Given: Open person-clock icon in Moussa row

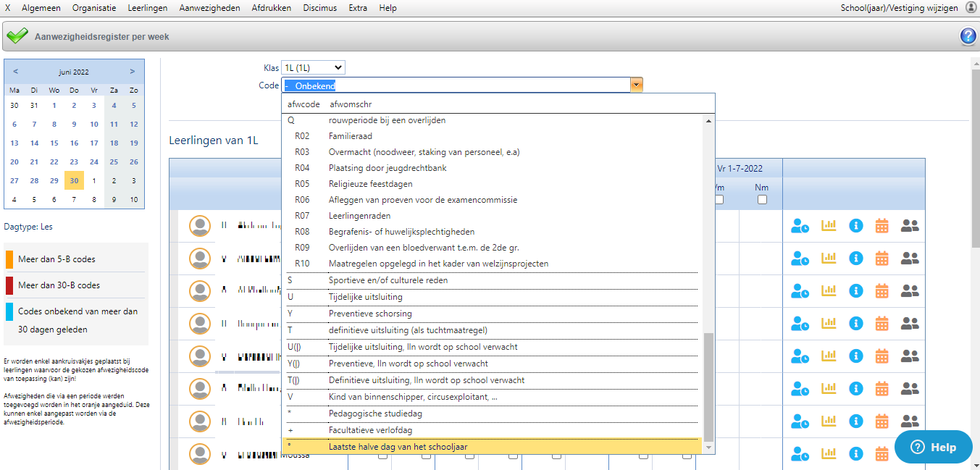Looking at the screenshot, I should (800, 454).
